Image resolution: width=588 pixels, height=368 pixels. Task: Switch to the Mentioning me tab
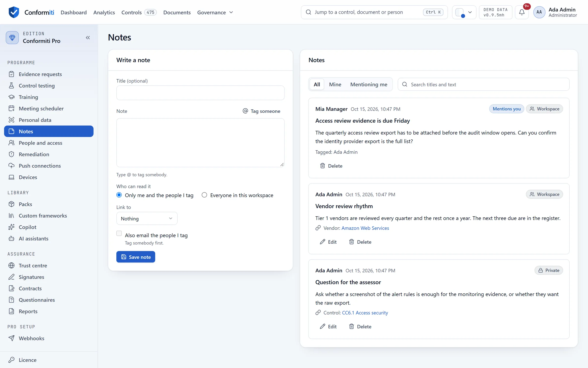pos(369,84)
